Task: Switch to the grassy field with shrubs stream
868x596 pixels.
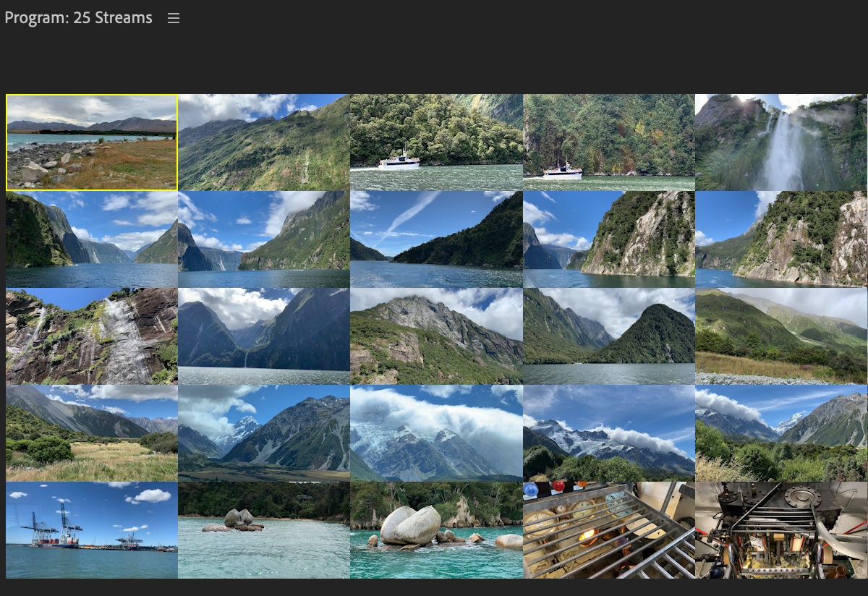Action: coord(92,433)
